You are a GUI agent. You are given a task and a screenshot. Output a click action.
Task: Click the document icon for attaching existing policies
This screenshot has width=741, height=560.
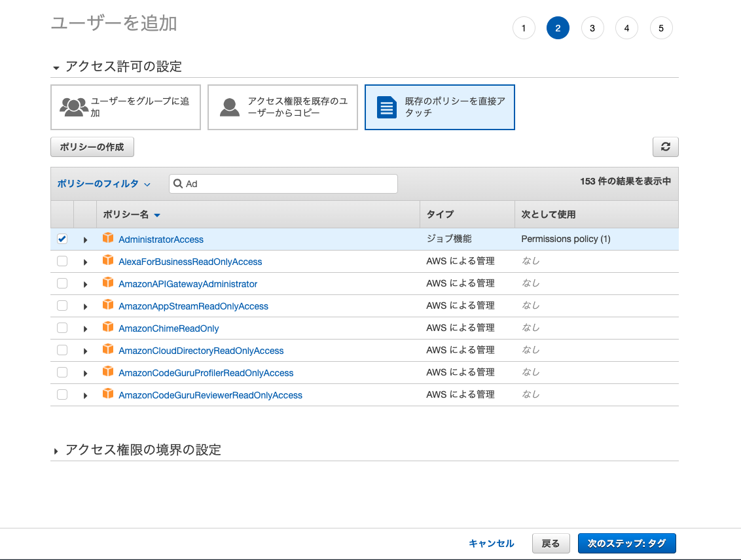click(x=387, y=107)
